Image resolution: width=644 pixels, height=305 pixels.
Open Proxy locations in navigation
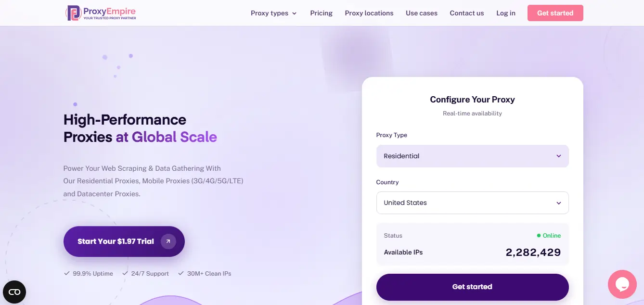369,13
